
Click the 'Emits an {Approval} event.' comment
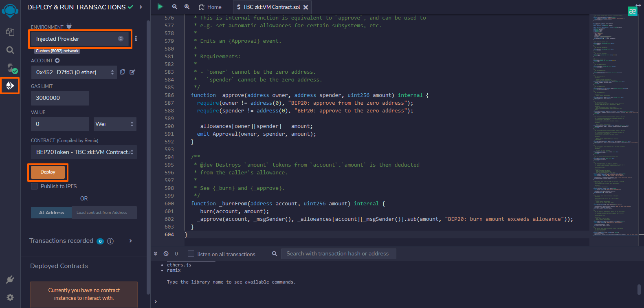click(x=241, y=41)
